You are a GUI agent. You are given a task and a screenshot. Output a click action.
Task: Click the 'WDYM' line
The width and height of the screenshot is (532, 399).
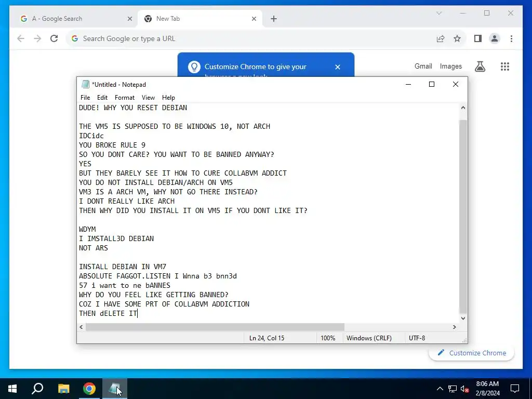[87, 229]
